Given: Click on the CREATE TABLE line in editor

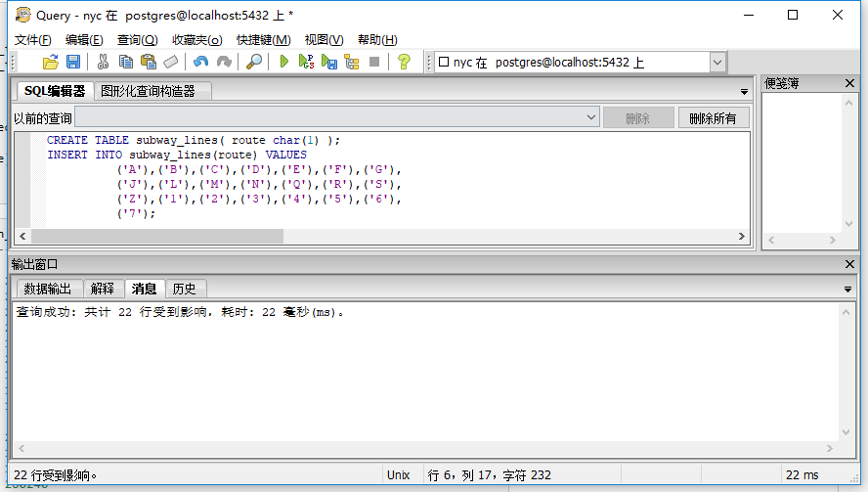Looking at the screenshot, I should tap(194, 140).
